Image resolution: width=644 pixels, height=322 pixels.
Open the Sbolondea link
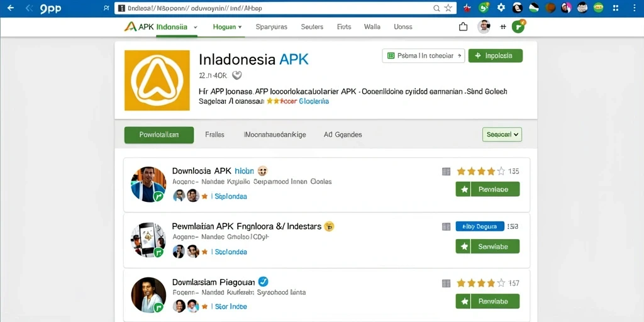(231, 252)
